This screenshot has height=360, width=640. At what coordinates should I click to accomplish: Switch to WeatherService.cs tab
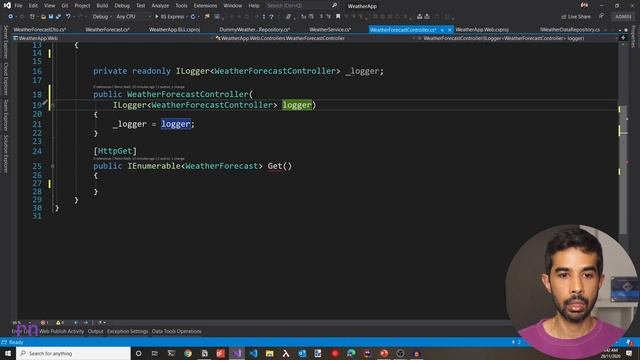pyautogui.click(x=330, y=30)
